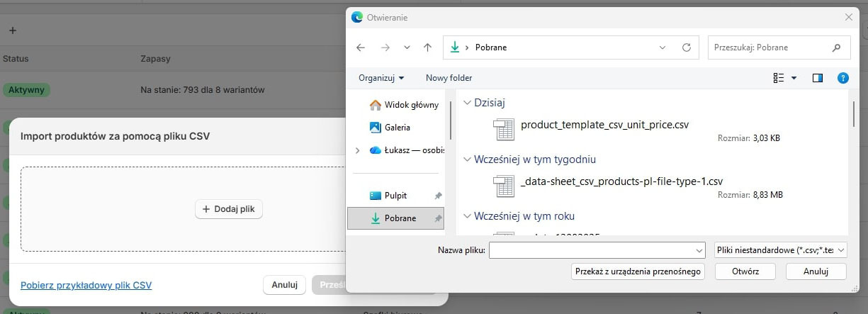This screenshot has width=868, height=314.
Task: Click the Edge icon in dialog title bar
Action: (357, 17)
